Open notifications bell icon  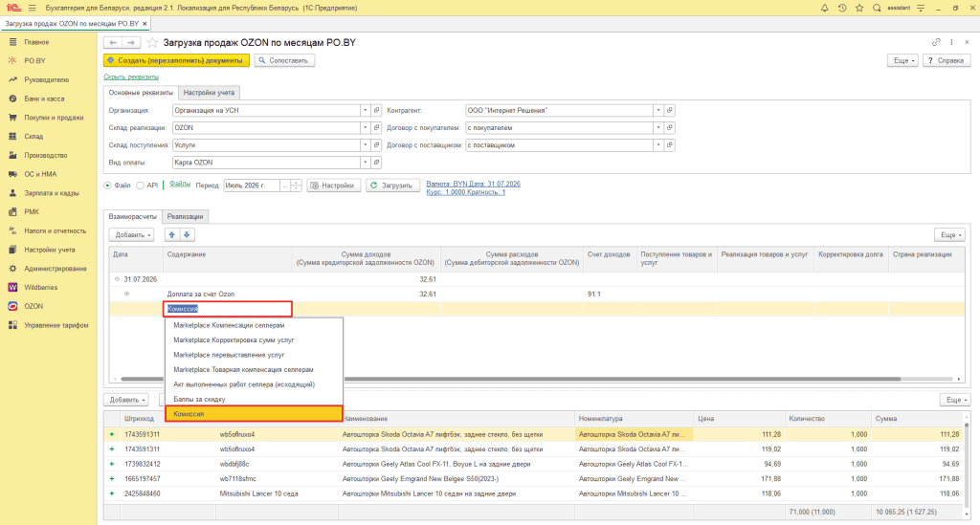tap(824, 8)
